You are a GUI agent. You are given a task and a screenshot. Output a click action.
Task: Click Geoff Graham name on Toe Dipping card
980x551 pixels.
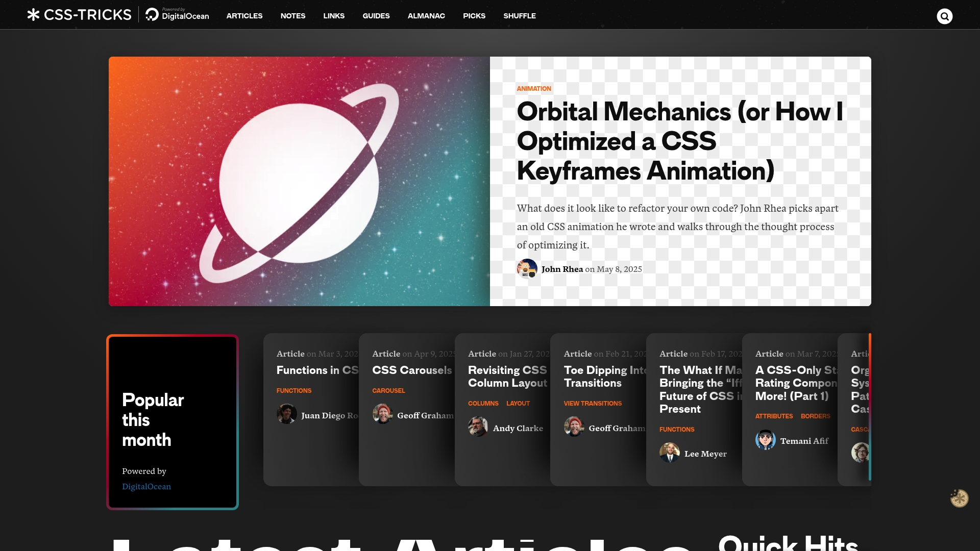pos(617,429)
